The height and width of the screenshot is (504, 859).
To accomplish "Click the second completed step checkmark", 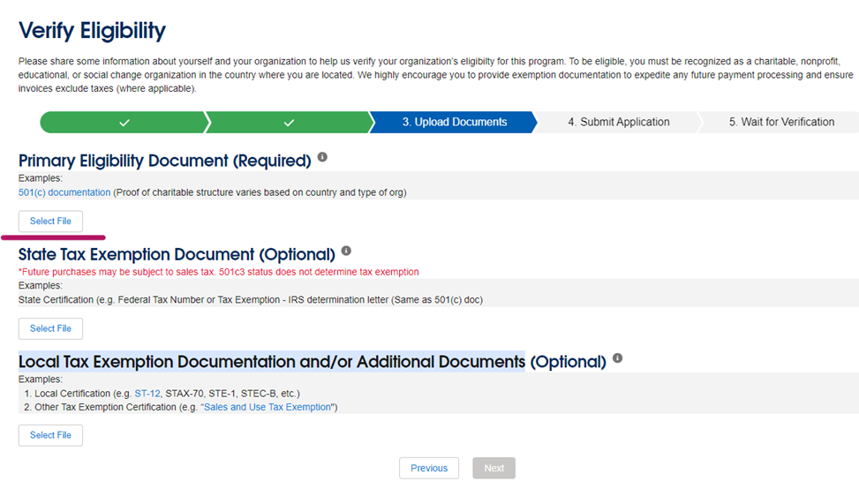I will 289,122.
